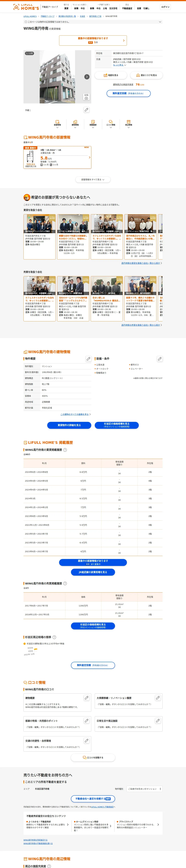This screenshot has width=186, height=868.
Task: Edit 物件概要 with the pencil icon
Action: click(x=89, y=359)
